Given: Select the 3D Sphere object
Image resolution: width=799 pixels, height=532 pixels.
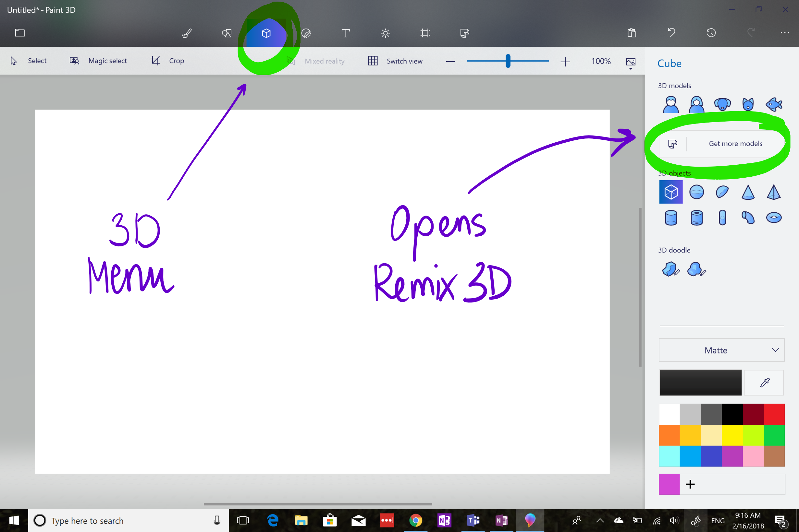Looking at the screenshot, I should [x=696, y=192].
